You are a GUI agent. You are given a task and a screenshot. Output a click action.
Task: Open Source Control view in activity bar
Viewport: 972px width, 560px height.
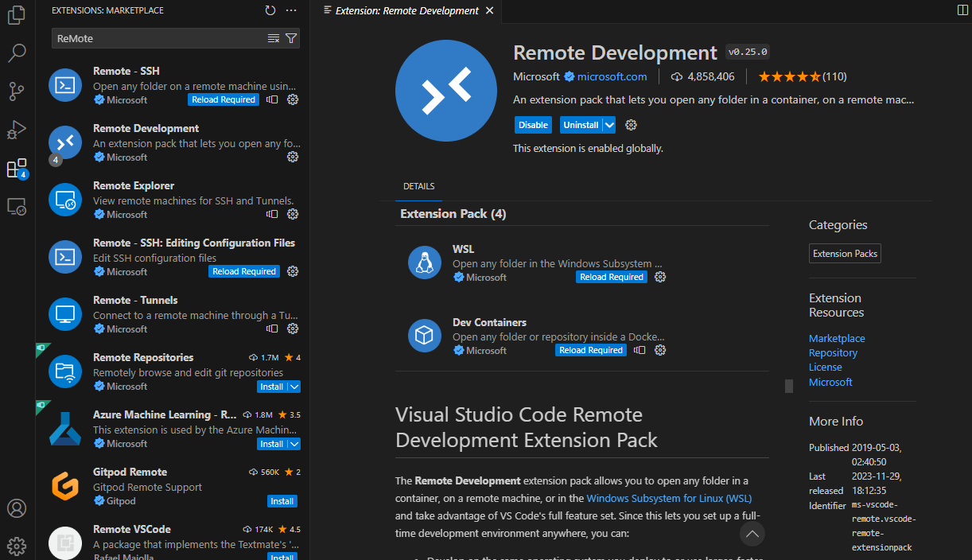[x=17, y=91]
